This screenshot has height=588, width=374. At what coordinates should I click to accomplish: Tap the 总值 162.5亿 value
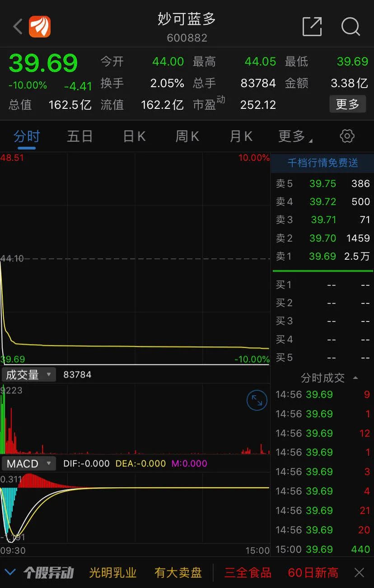70,105
